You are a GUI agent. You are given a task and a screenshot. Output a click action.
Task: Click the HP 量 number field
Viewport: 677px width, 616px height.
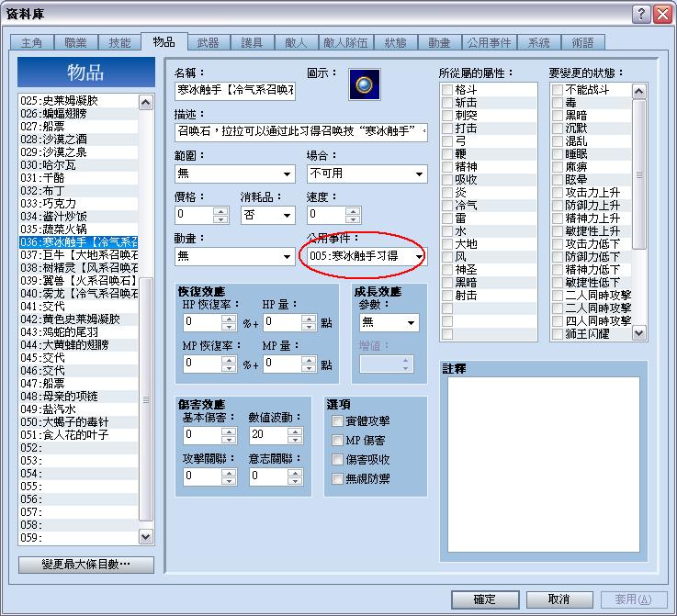[x=282, y=322]
